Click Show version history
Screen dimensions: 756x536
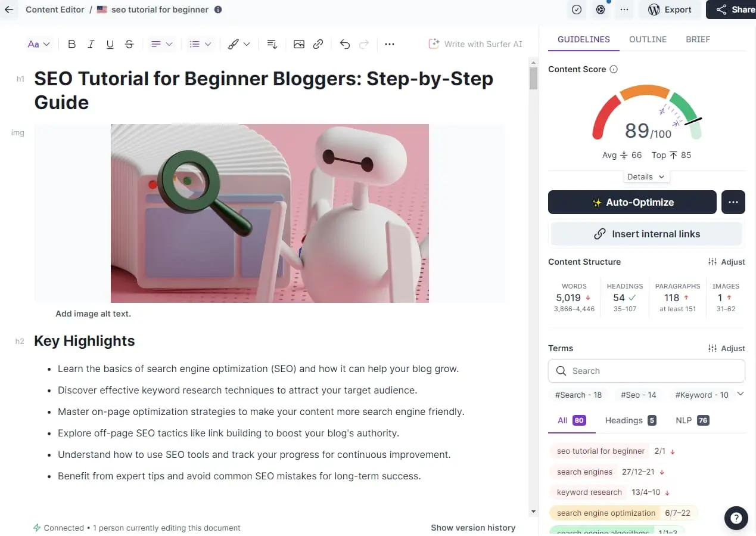(x=473, y=528)
